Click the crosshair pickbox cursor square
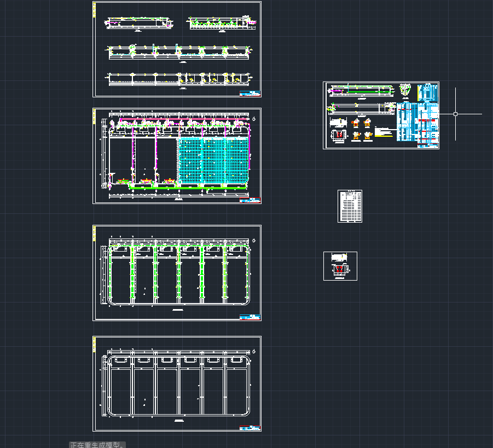 point(455,114)
